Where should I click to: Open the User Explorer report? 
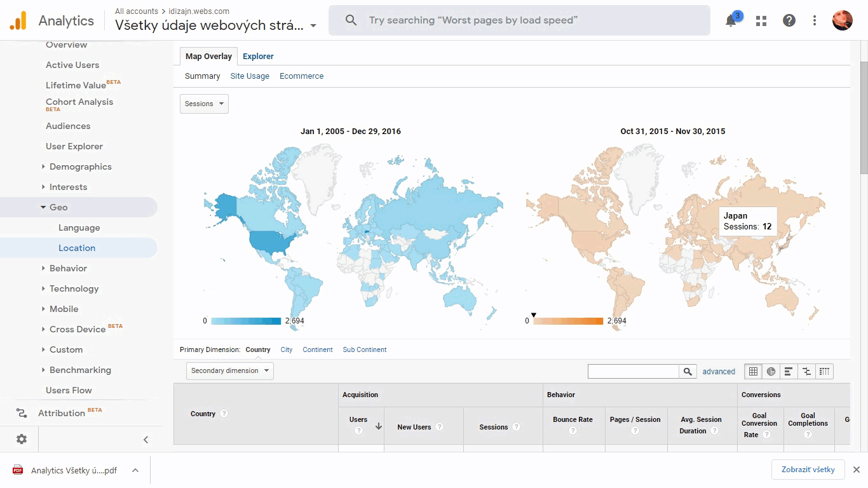[x=74, y=146]
